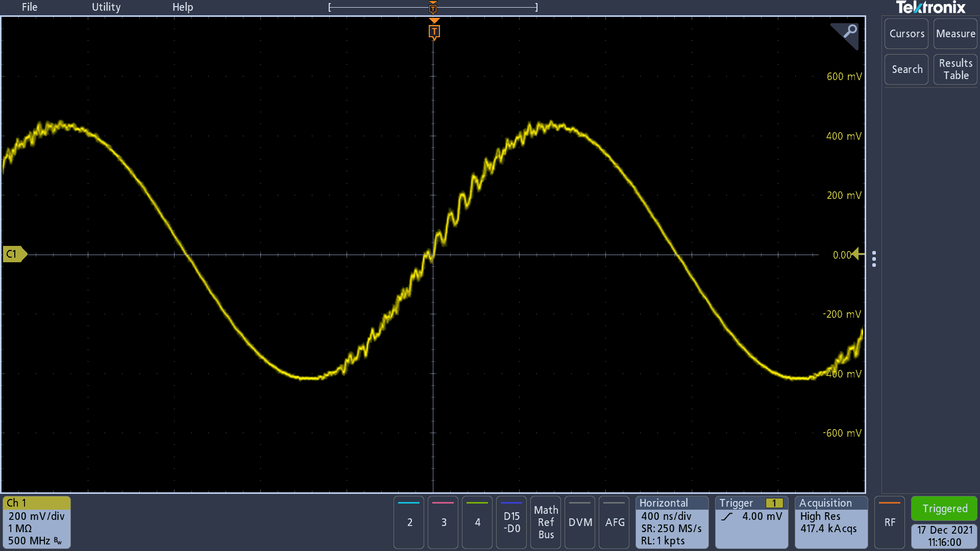The width and height of the screenshot is (980, 551).
Task: Open the Utility menu
Action: tap(106, 7)
